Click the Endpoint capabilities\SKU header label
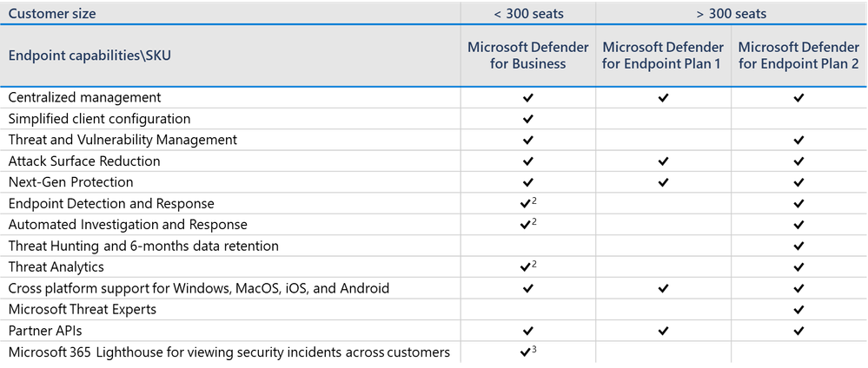 click(89, 56)
